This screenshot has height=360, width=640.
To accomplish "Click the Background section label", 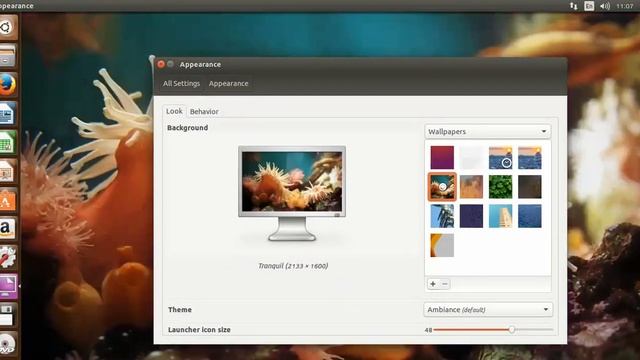I will click(x=187, y=128).
